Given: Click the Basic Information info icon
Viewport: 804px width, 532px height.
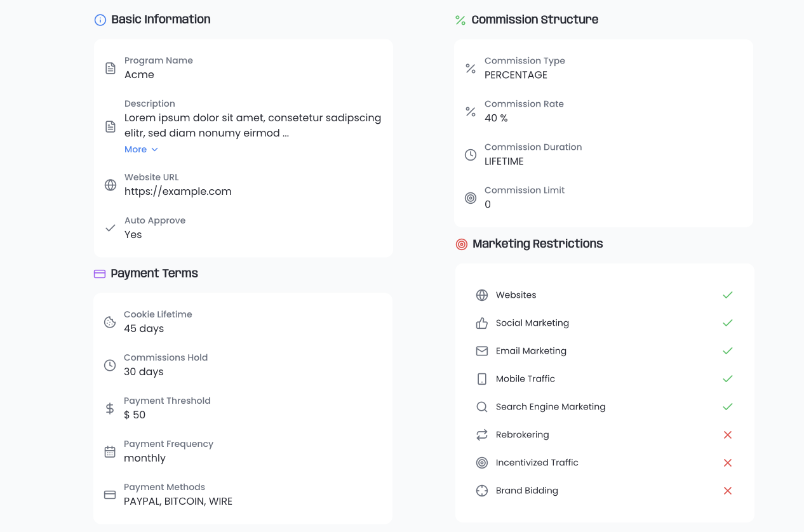Looking at the screenshot, I should tap(100, 20).
